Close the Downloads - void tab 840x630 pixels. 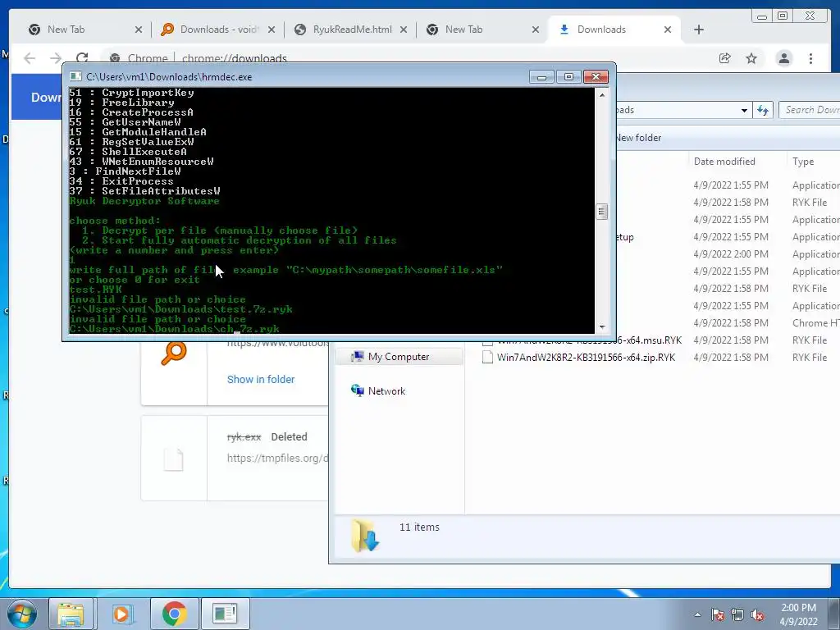(272, 30)
